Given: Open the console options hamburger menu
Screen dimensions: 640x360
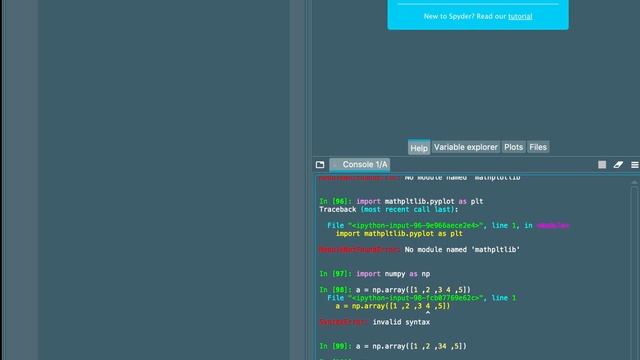Looking at the screenshot, I should [x=635, y=164].
